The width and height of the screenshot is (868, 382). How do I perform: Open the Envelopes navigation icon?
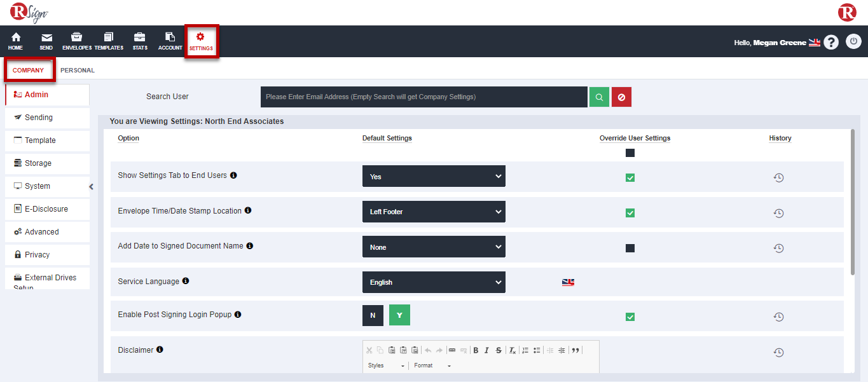[76, 41]
